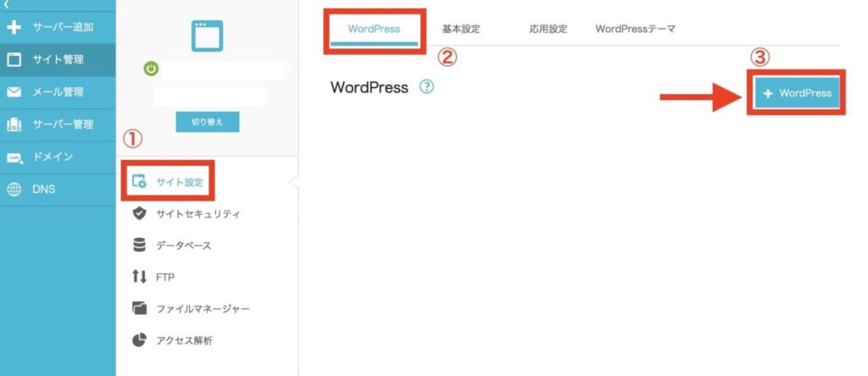Click the FTP up-down arrows icon

140,276
